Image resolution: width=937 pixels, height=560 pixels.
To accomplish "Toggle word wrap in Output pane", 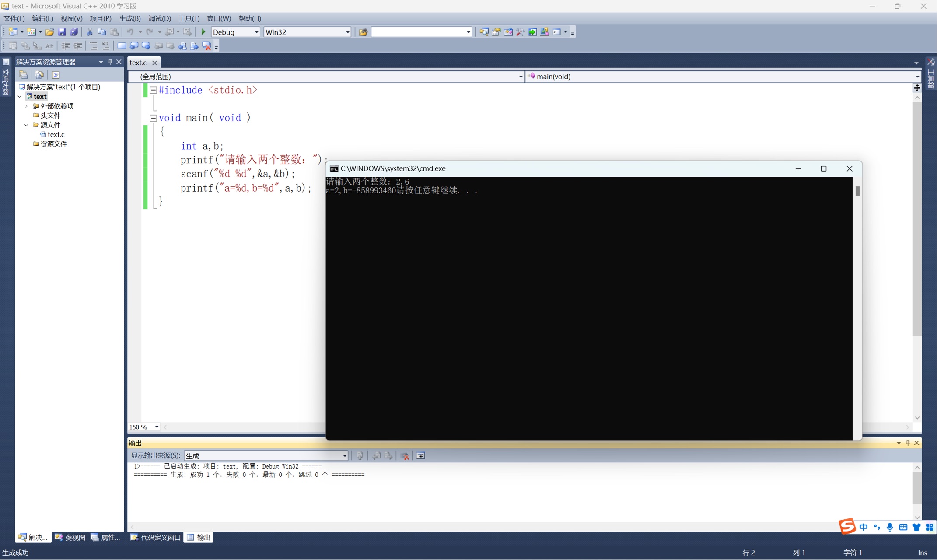I will coord(420,456).
